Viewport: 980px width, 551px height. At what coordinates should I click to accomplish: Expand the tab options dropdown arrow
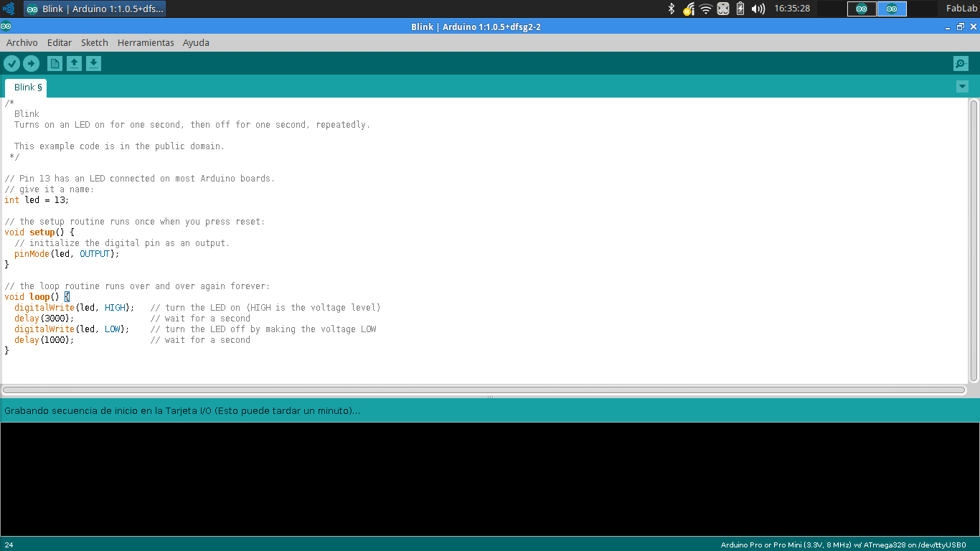962,87
